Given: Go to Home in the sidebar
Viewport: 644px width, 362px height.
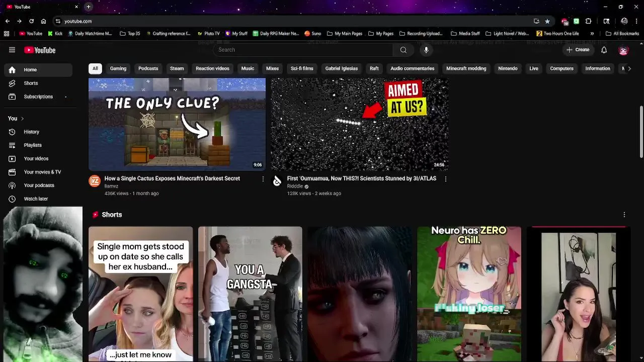Looking at the screenshot, I should tap(38, 70).
